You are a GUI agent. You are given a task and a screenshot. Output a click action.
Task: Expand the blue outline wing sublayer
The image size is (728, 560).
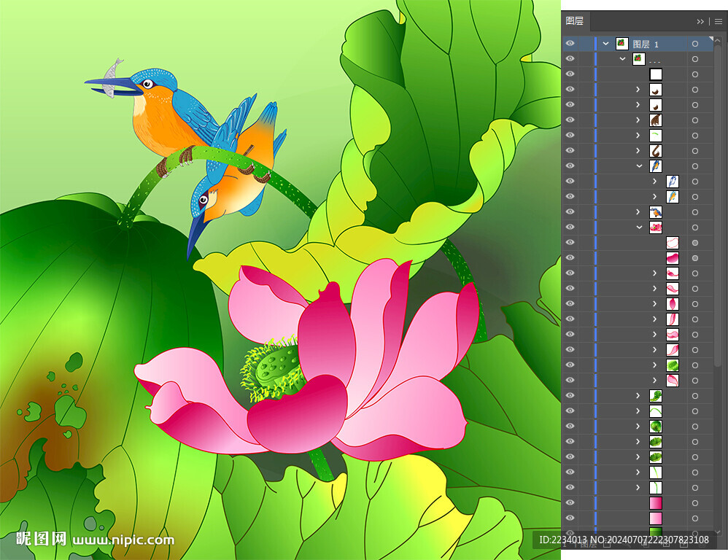[655, 182]
